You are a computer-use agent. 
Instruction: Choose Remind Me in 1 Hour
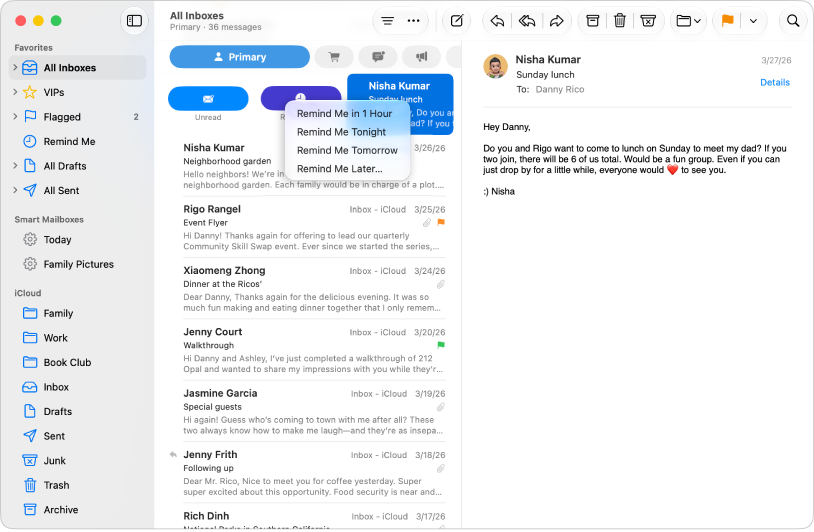(344, 114)
